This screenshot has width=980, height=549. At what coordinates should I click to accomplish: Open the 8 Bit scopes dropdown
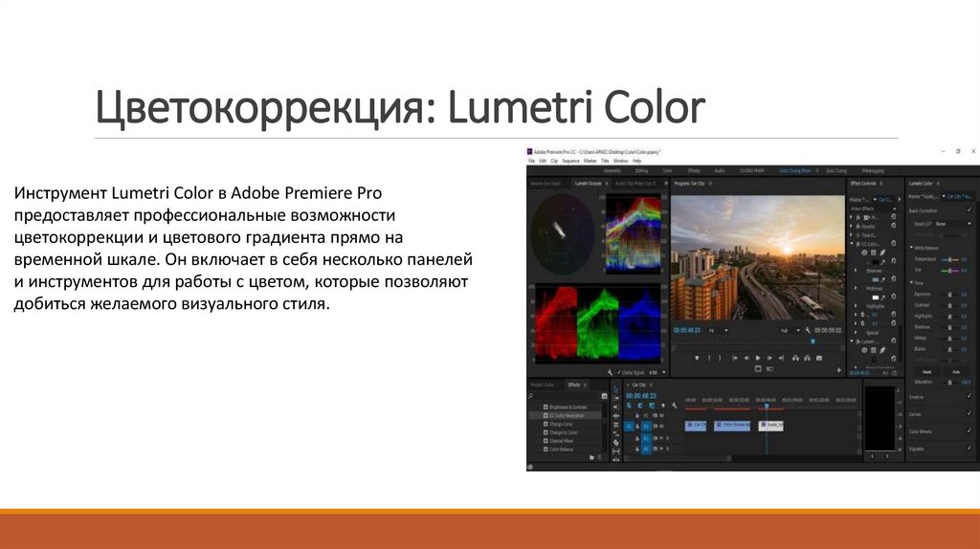point(657,372)
